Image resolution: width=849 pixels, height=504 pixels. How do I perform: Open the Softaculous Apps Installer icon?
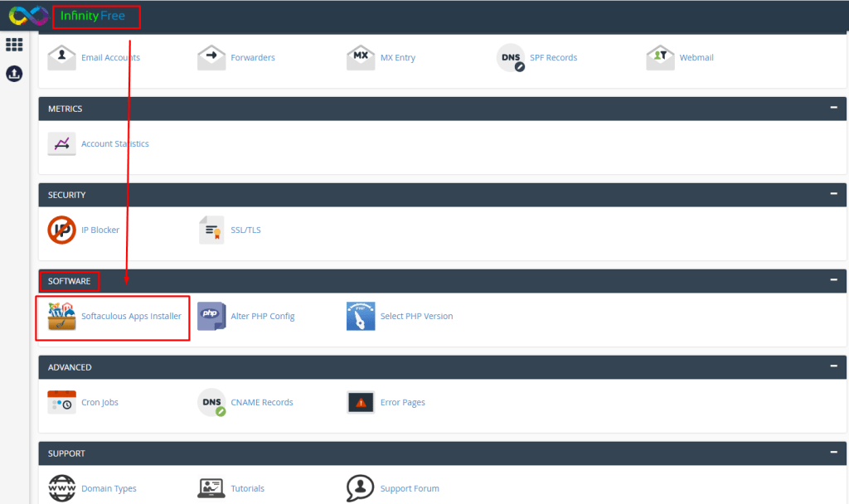click(62, 316)
